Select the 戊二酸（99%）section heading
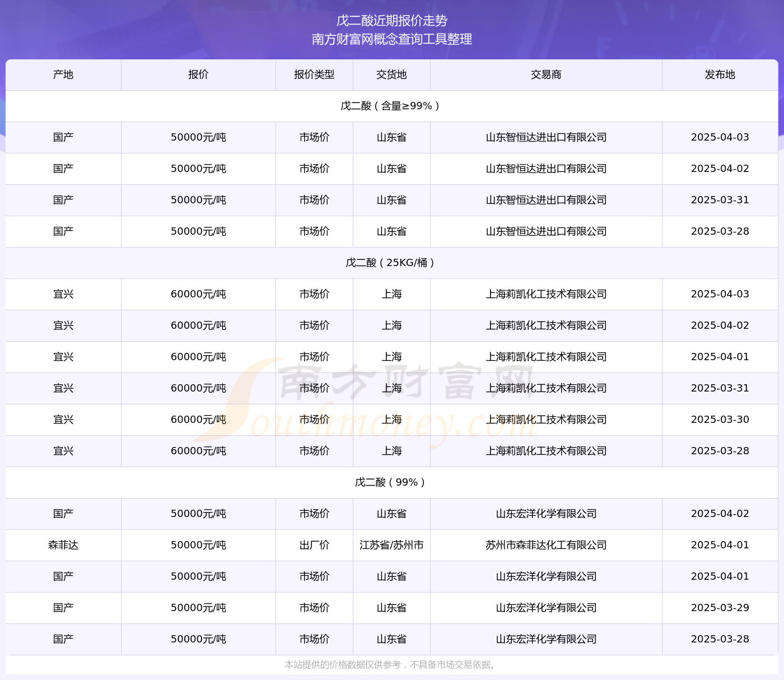The width and height of the screenshot is (784, 680). tap(391, 482)
